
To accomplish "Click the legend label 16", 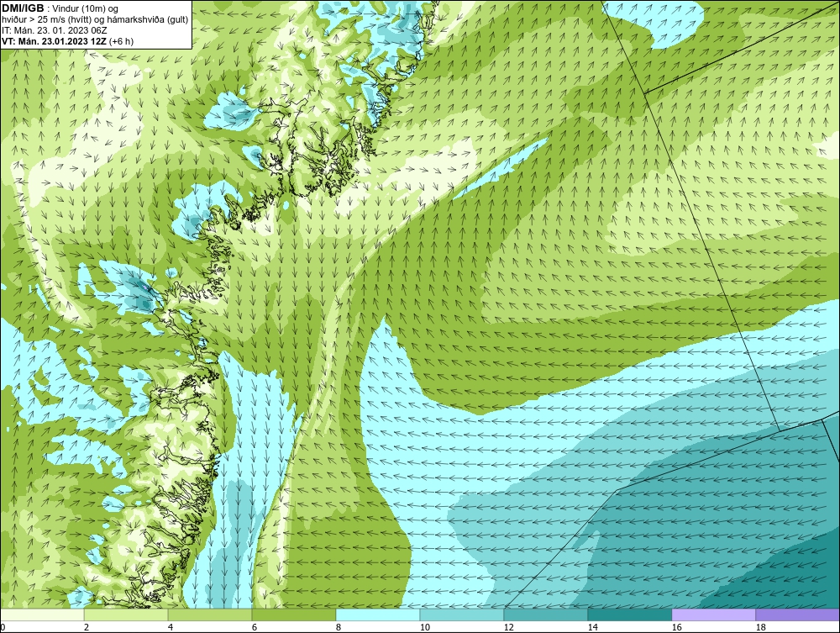I will [676, 627].
